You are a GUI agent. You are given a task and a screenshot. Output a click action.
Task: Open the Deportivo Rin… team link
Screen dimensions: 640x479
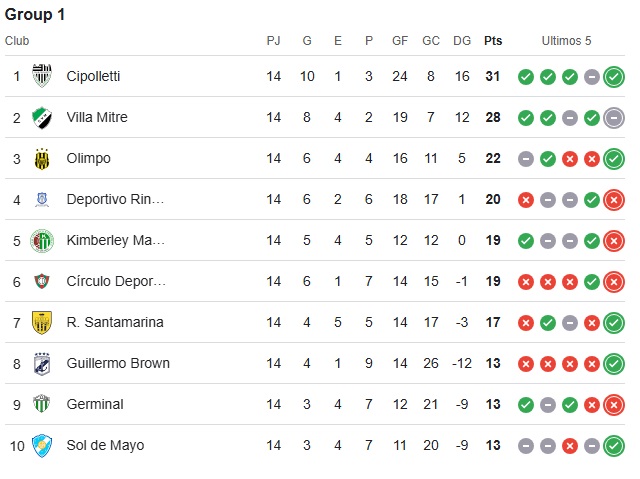tap(115, 199)
